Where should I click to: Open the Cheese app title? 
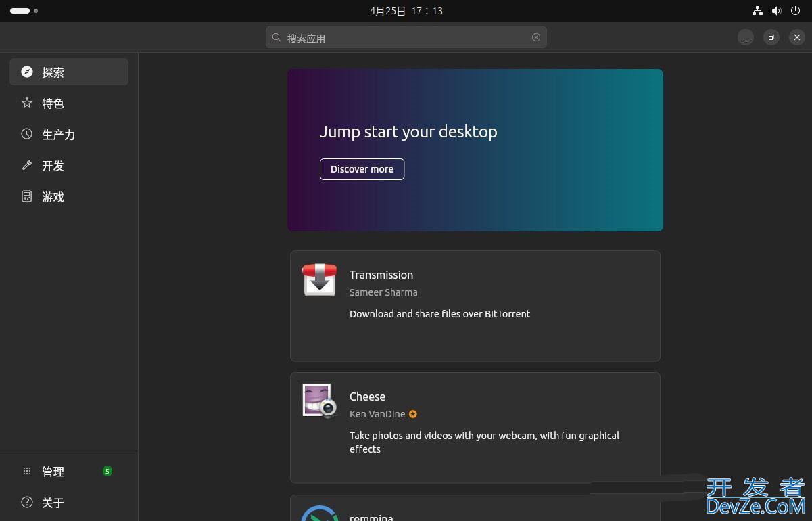(x=367, y=397)
